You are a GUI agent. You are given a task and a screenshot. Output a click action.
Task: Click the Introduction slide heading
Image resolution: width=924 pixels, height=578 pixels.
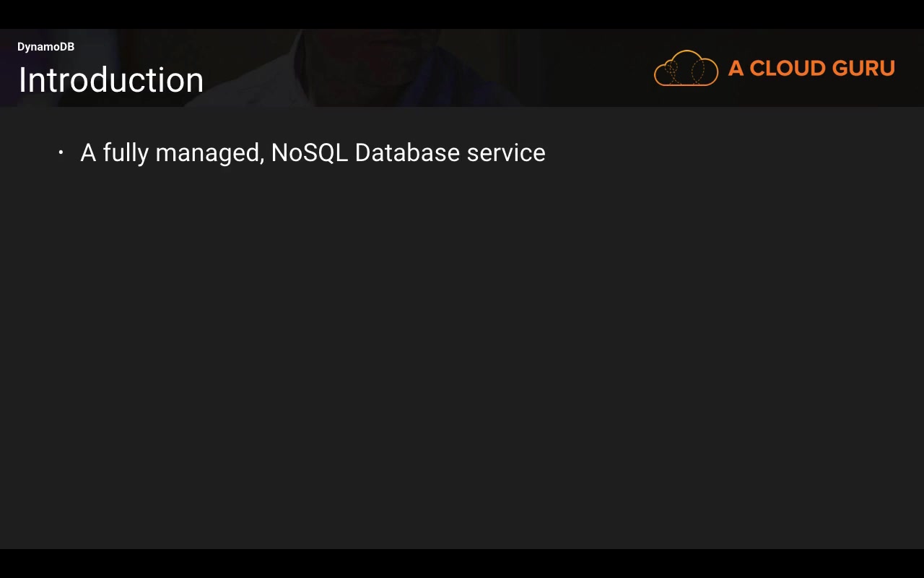111,79
